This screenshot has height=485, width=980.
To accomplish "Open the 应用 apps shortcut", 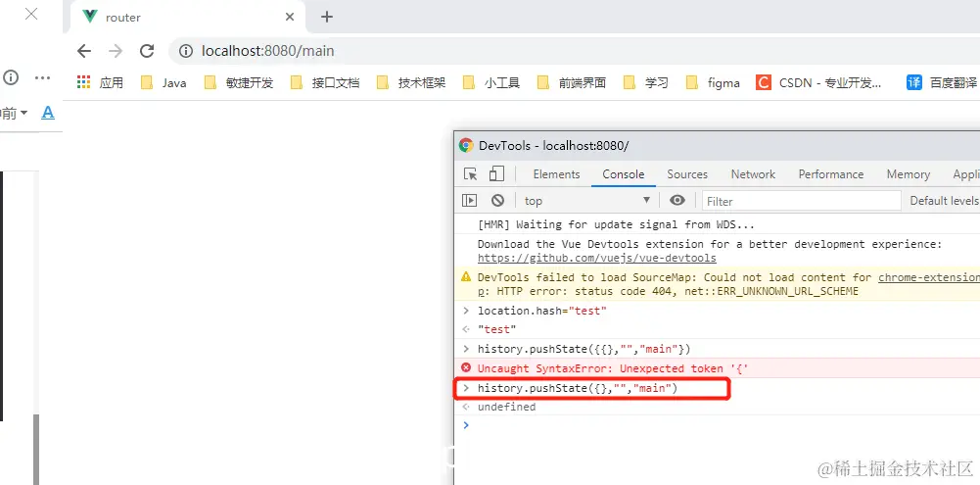I will coord(100,82).
